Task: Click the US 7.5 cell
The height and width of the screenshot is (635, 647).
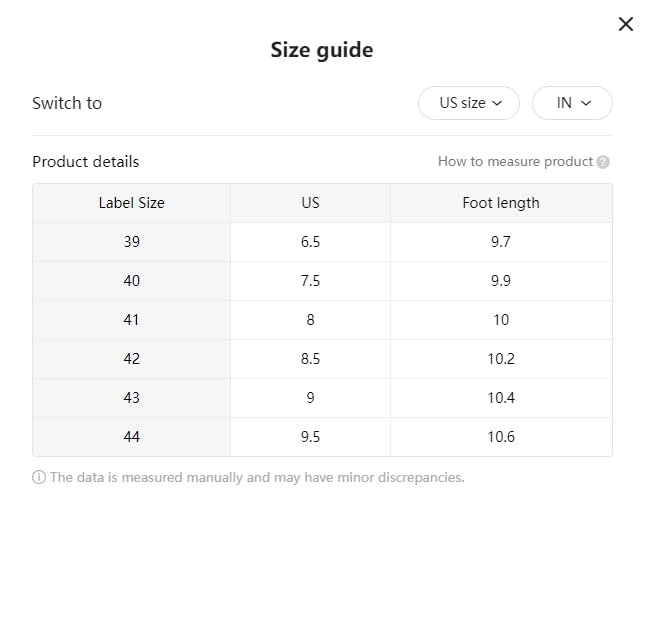Action: (310, 281)
